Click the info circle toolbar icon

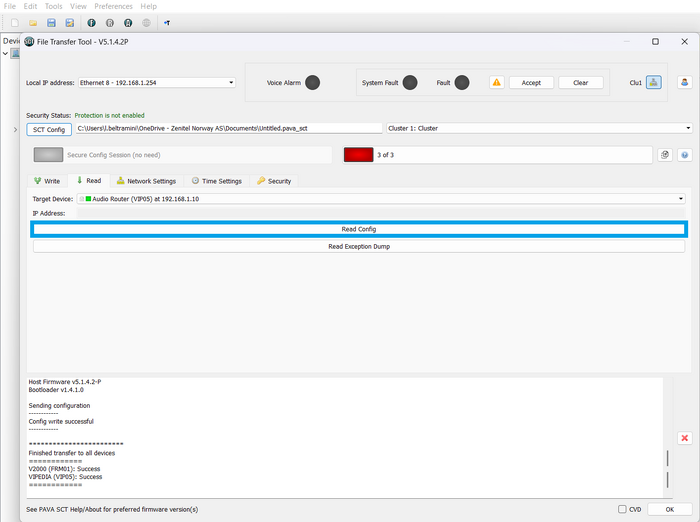[x=92, y=23]
